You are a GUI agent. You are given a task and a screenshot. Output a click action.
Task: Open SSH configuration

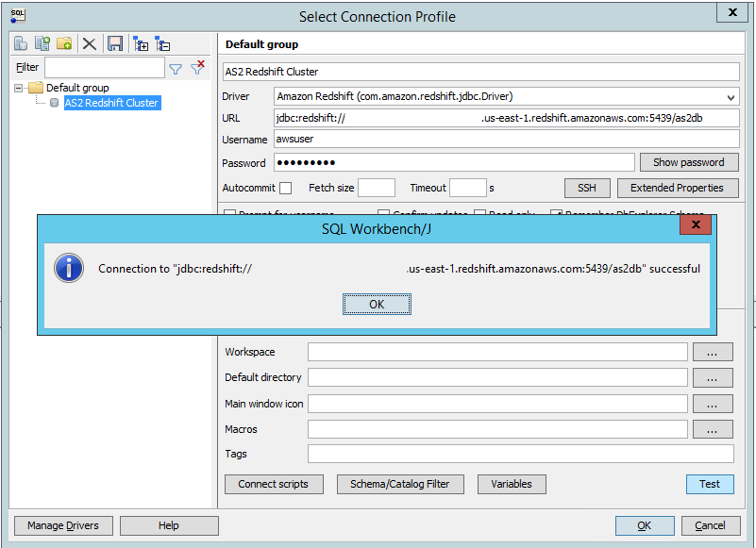point(587,188)
